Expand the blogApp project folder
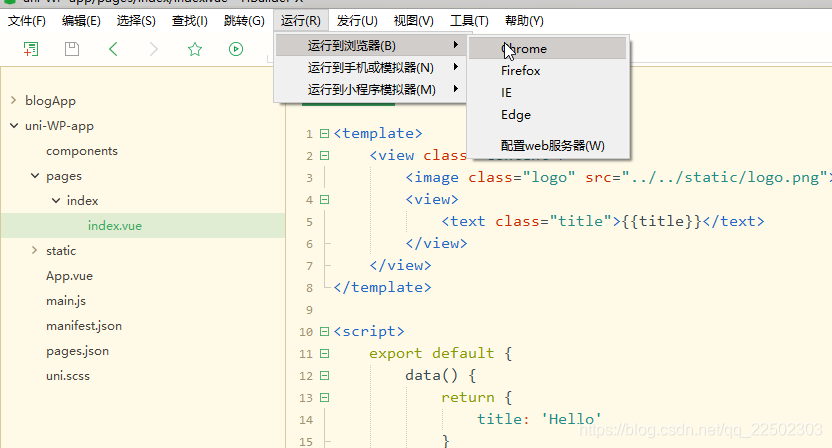The width and height of the screenshot is (832, 448). [x=13, y=101]
